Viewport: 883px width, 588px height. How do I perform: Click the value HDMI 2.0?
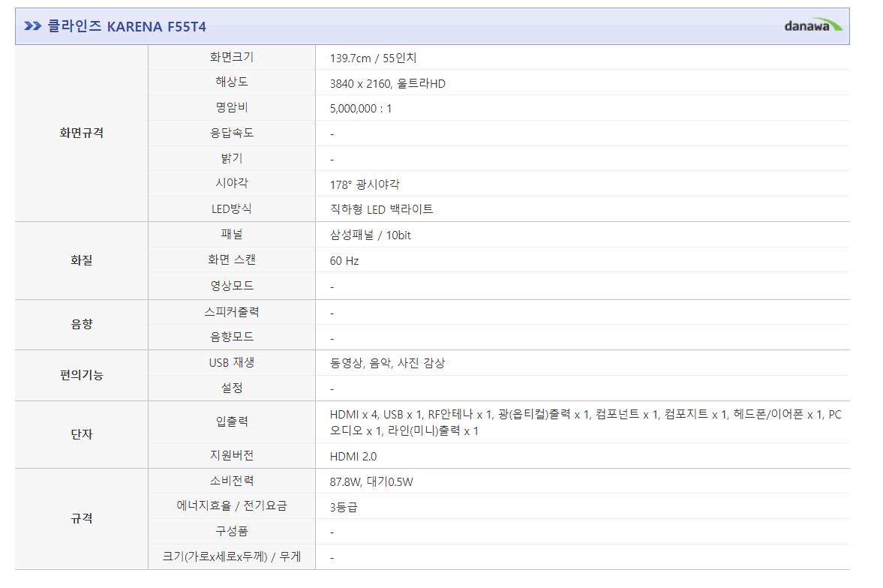pyautogui.click(x=353, y=457)
